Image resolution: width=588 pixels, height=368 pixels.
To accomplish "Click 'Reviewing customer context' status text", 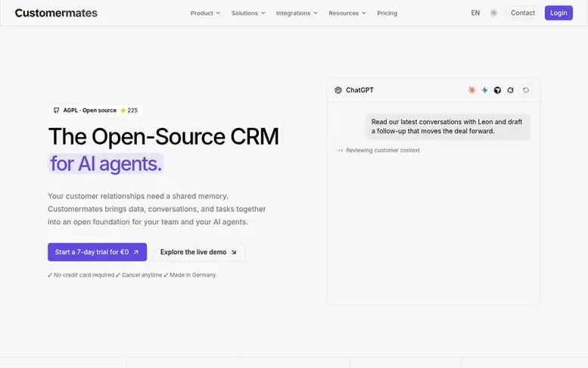I will (383, 150).
